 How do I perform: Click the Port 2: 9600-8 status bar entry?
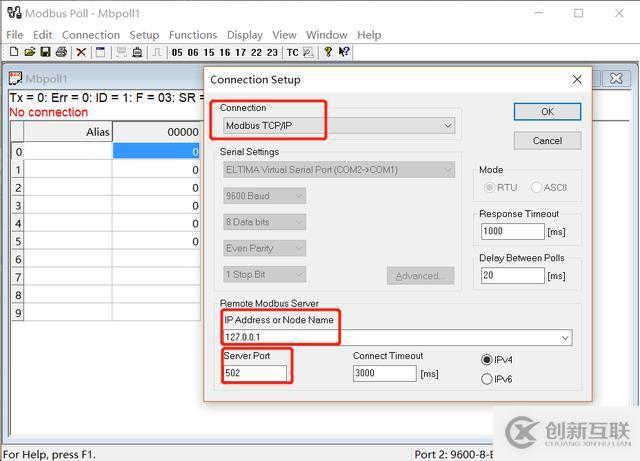pyautogui.click(x=453, y=454)
